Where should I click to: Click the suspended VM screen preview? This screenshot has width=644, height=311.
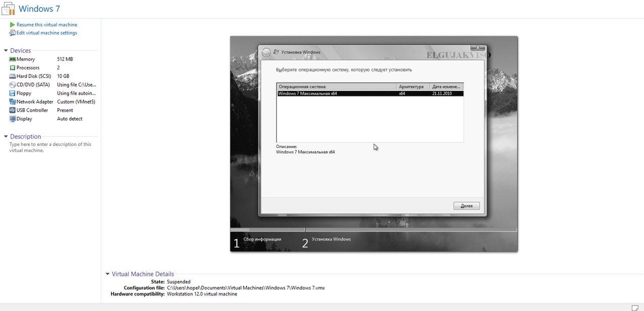pos(374,144)
